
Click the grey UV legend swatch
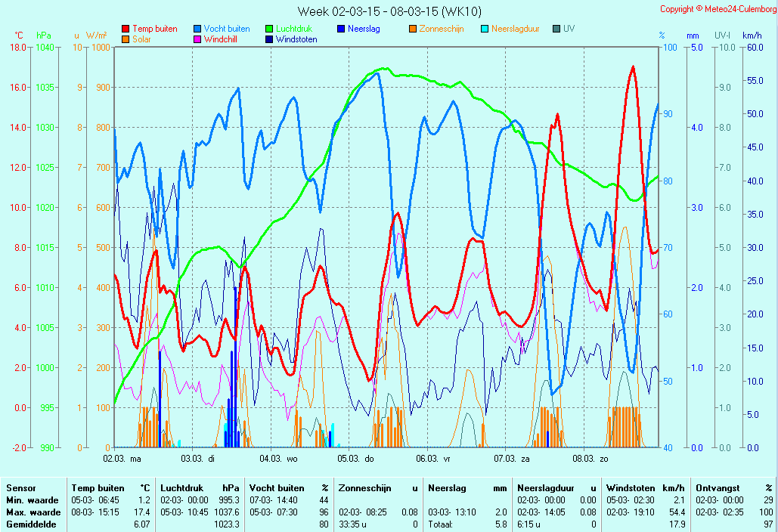[x=556, y=29]
